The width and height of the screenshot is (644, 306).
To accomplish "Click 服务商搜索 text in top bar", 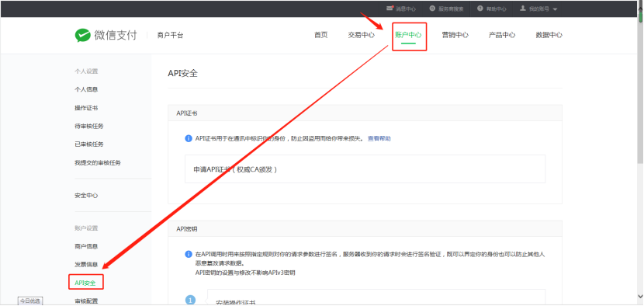I will [x=451, y=9].
